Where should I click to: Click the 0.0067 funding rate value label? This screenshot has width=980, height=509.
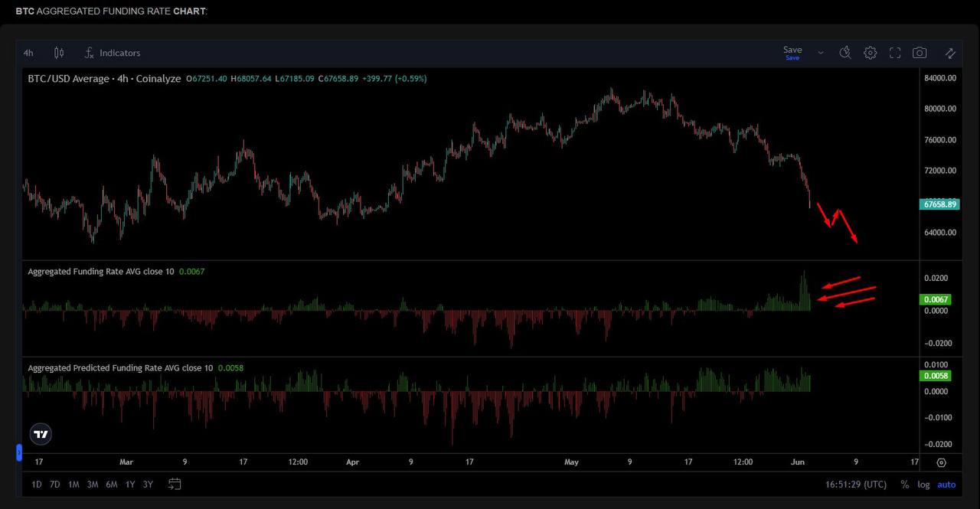937,299
